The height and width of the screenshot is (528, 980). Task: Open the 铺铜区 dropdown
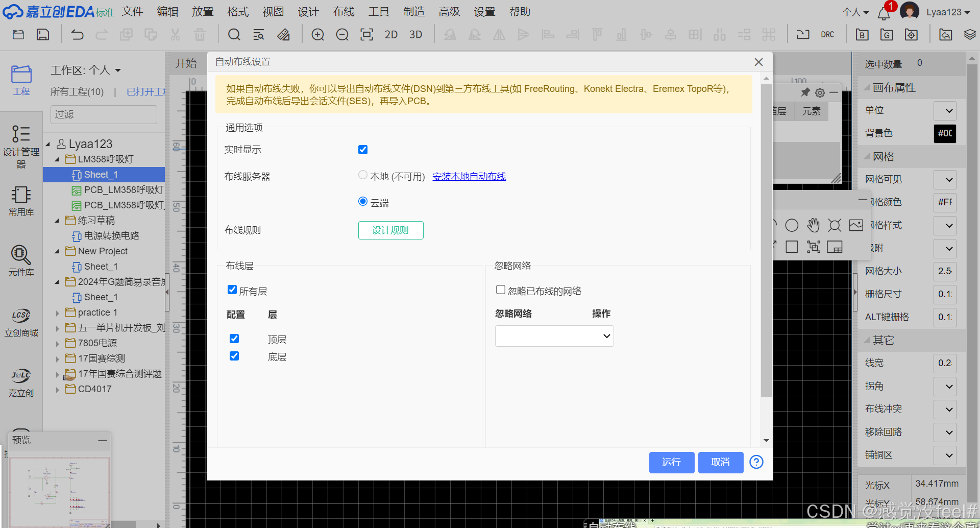[945, 455]
